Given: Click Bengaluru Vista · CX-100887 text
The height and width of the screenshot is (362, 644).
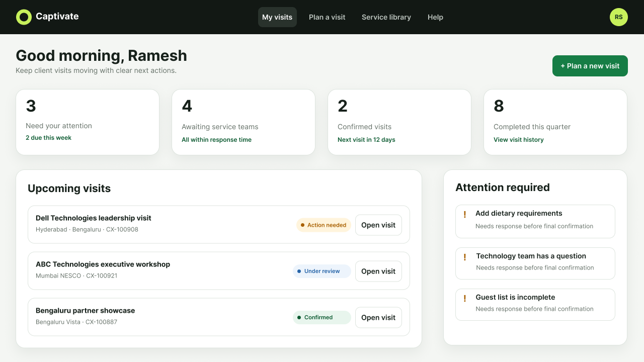Looking at the screenshot, I should [76, 322].
